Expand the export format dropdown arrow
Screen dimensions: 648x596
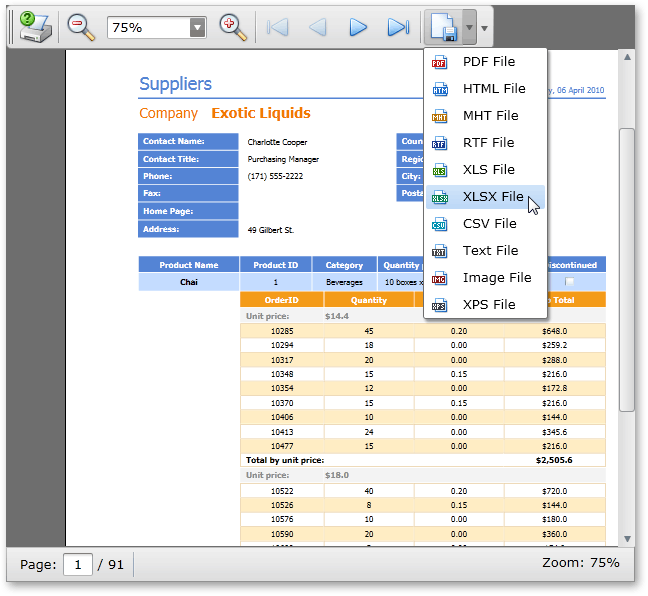(468, 27)
